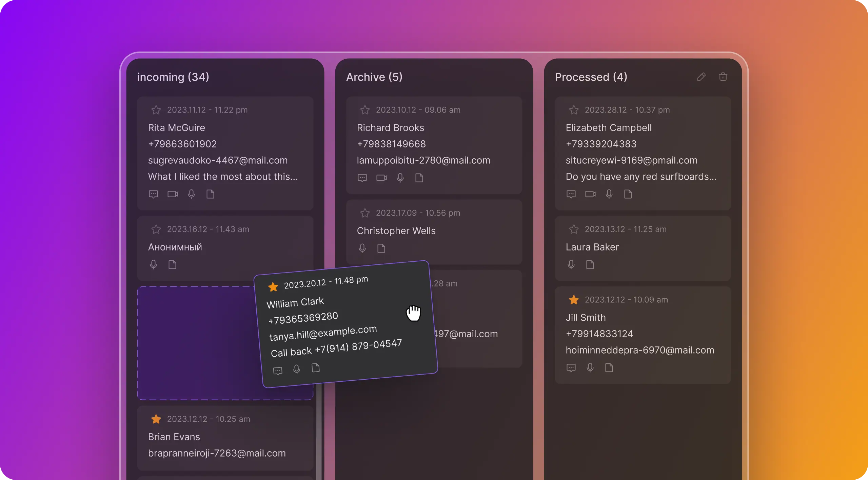The width and height of the screenshot is (868, 480).
Task: Open microphone icon on Rita McGuire card
Action: [x=191, y=194]
